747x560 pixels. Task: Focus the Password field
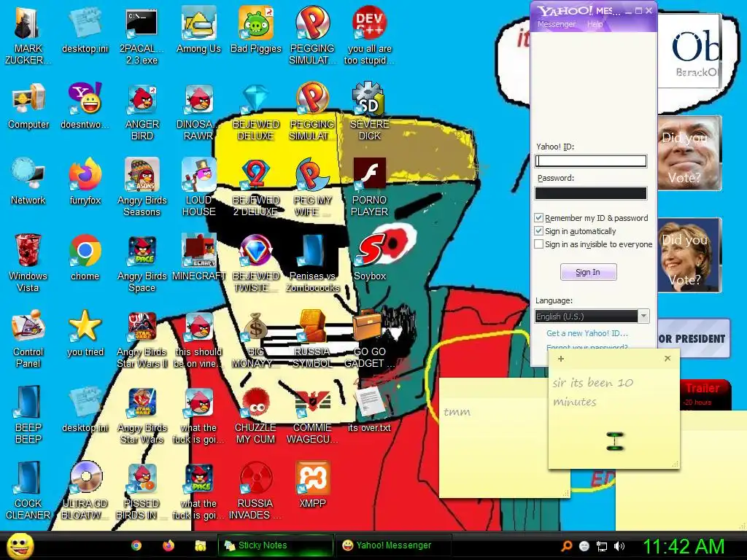(591, 192)
